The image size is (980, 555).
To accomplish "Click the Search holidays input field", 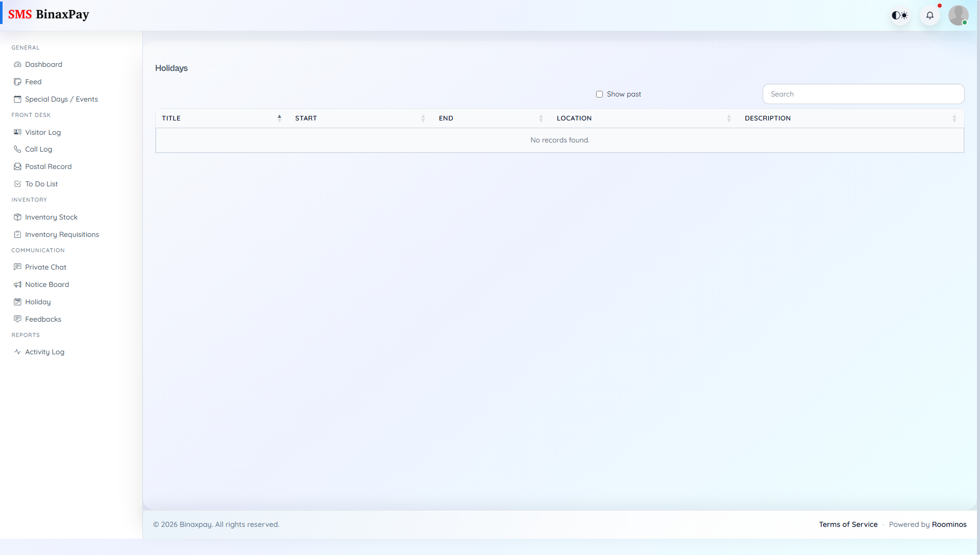I will click(x=864, y=94).
